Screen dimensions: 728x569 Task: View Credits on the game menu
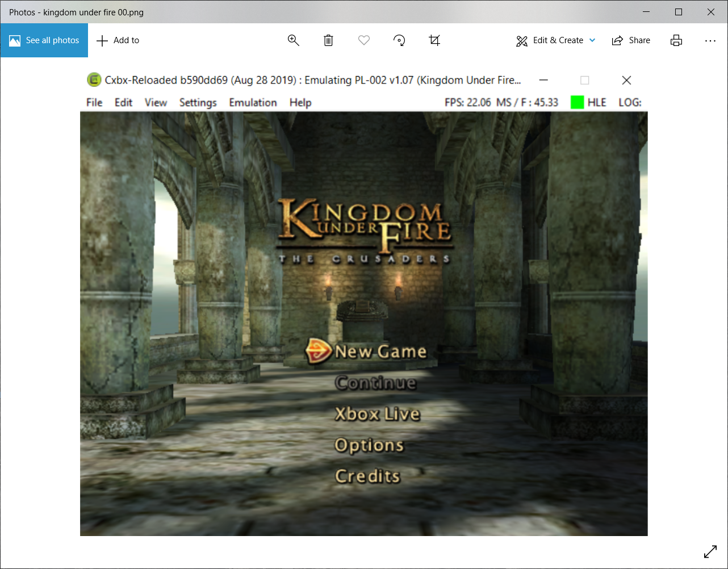(x=367, y=476)
